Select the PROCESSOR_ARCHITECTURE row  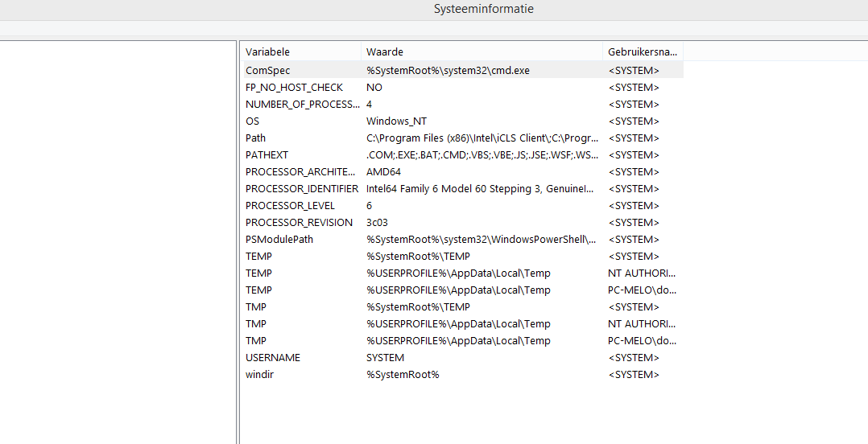300,172
